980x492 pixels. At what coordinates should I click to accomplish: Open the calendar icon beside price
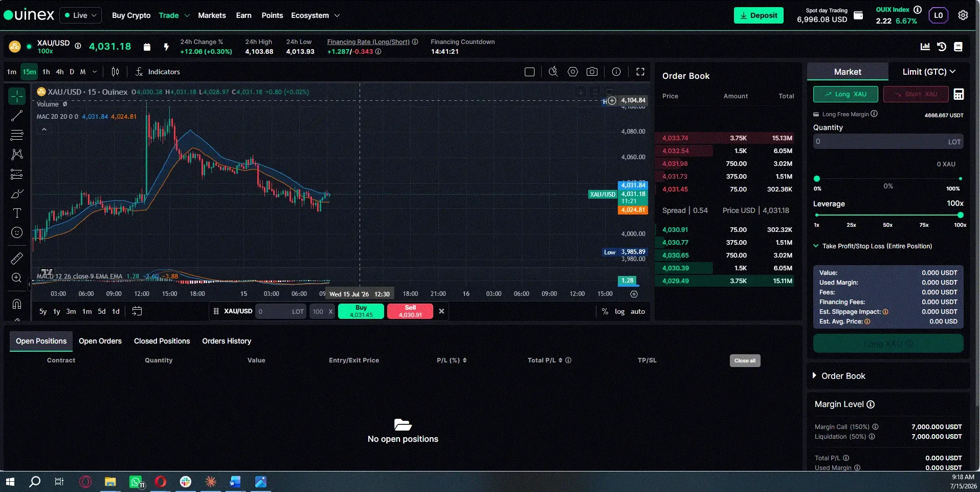click(147, 47)
